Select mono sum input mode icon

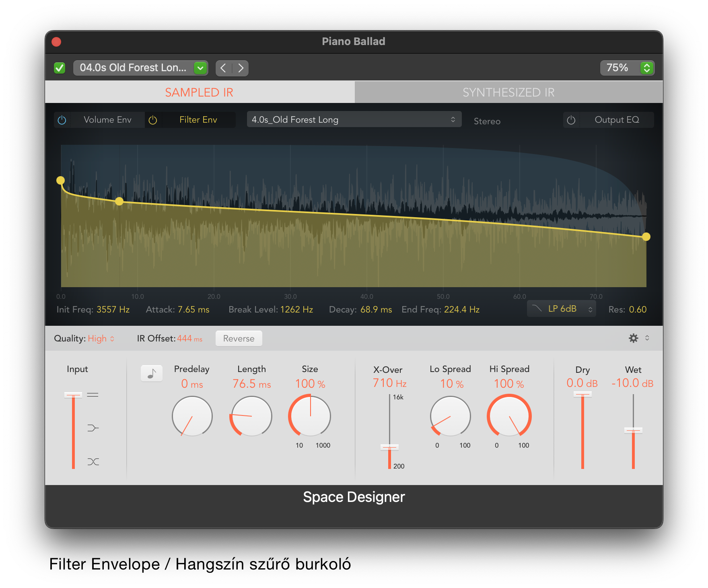point(93,428)
